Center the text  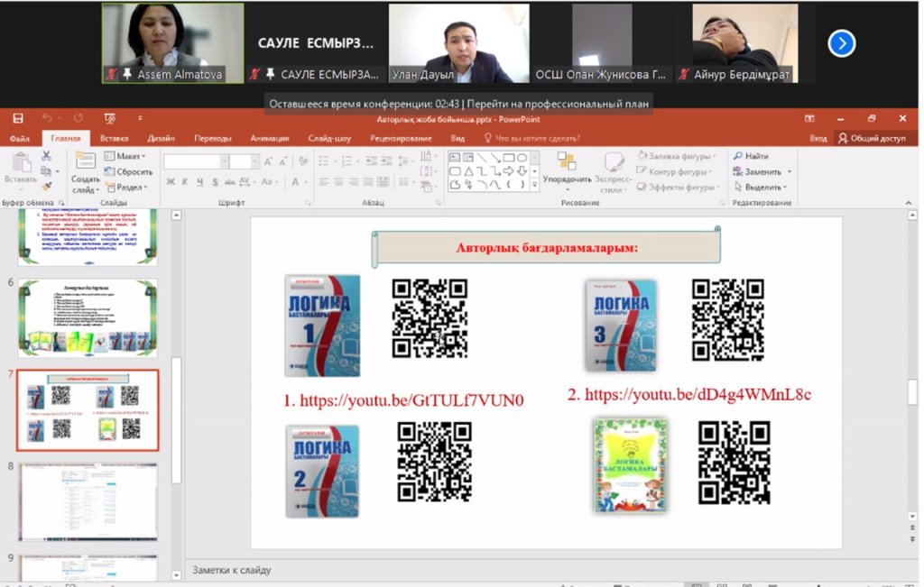click(x=338, y=182)
